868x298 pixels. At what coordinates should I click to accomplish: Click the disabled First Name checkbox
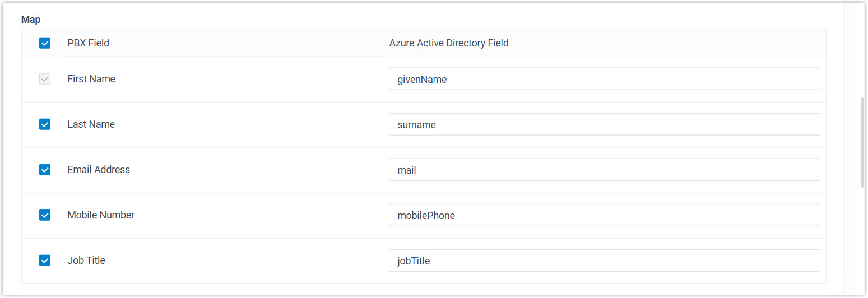point(45,79)
